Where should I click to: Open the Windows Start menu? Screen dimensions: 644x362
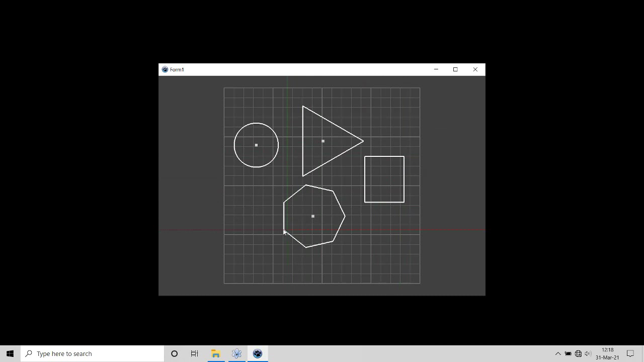click(x=10, y=353)
